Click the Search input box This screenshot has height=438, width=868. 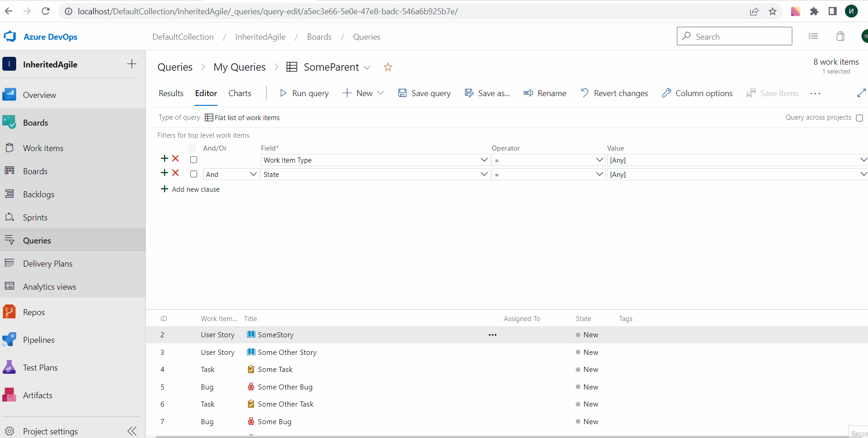(x=735, y=36)
